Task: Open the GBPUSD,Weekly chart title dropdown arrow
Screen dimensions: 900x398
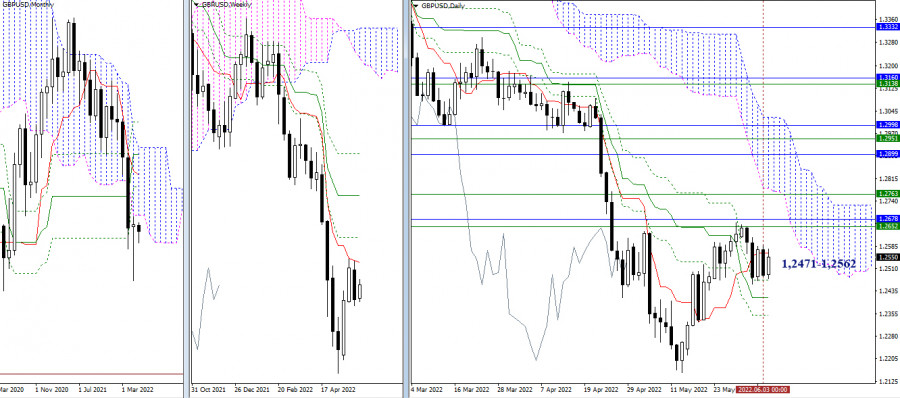Action: [x=196, y=5]
